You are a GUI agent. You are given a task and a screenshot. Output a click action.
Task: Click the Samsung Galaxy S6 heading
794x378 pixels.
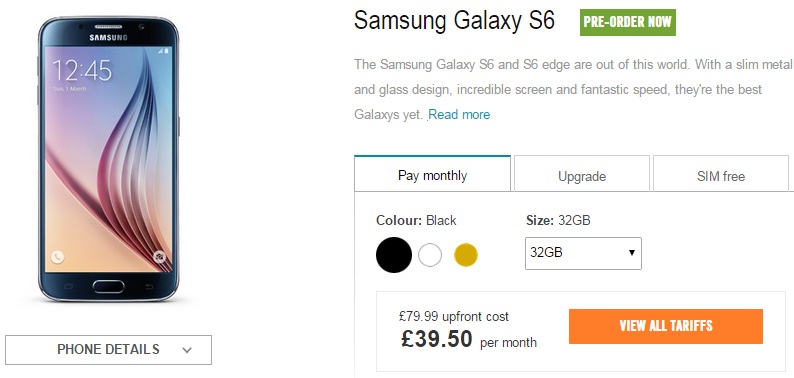454,21
